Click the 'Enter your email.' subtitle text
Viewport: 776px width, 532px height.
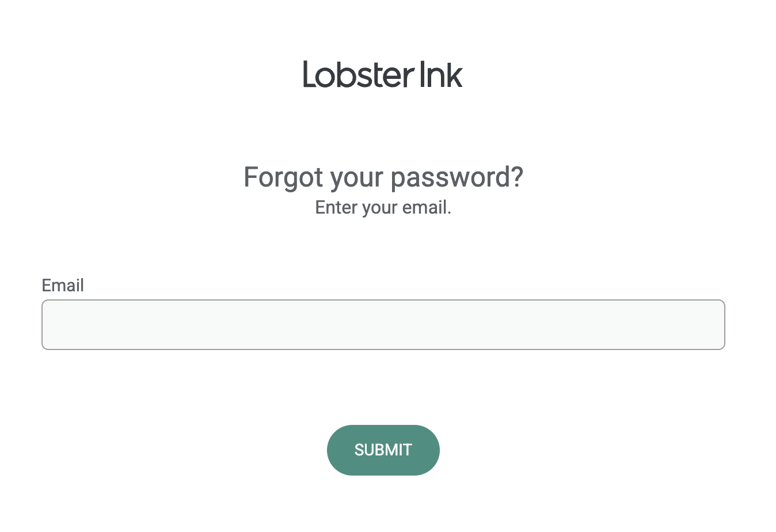pos(383,207)
